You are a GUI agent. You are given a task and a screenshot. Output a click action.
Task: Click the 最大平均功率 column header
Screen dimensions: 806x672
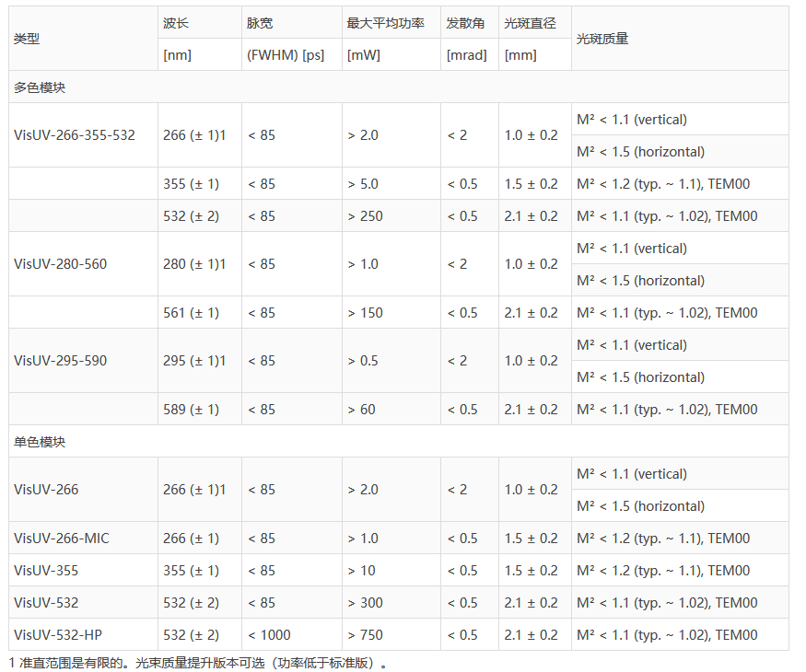pyautogui.click(x=385, y=23)
